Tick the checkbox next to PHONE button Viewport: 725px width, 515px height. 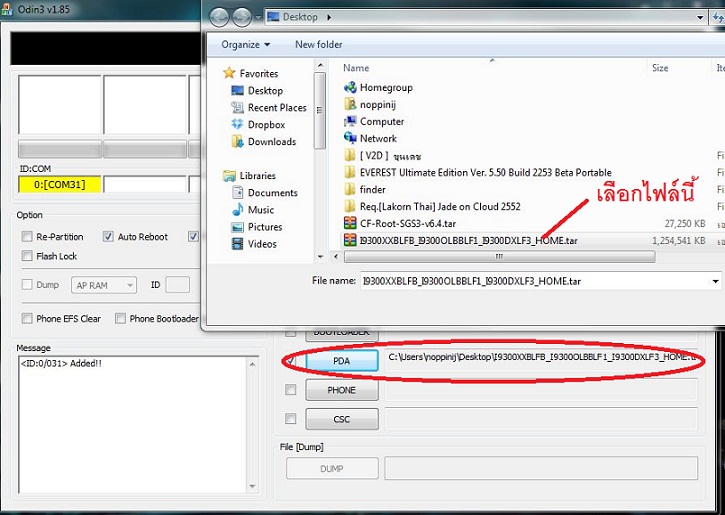pyautogui.click(x=290, y=390)
